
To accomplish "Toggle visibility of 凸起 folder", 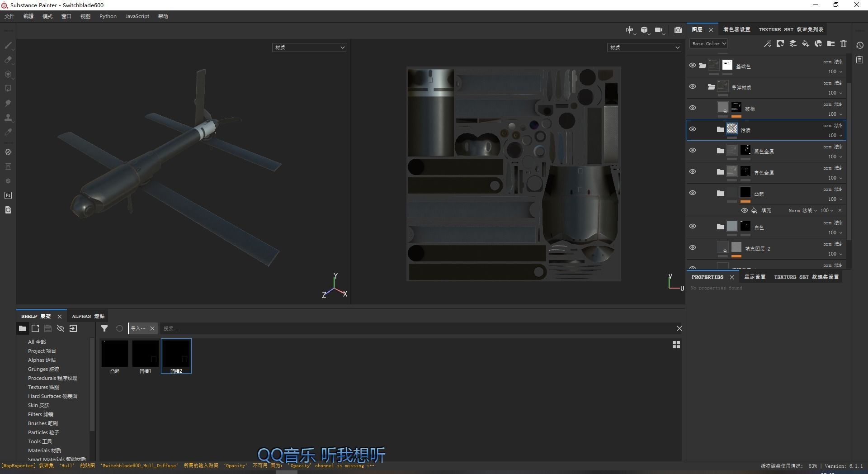I will (x=692, y=193).
